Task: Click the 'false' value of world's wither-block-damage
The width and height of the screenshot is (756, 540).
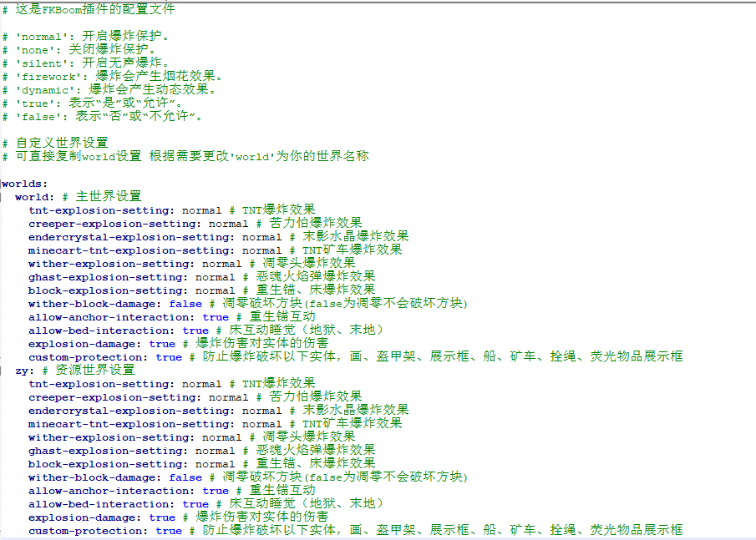Action: pos(185,304)
